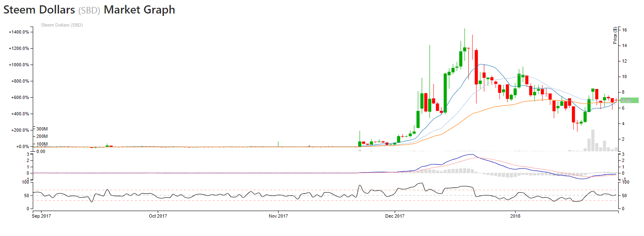This screenshot has height=236, width=644.
Task: Click the '2018' date axis label
Action: click(x=515, y=216)
